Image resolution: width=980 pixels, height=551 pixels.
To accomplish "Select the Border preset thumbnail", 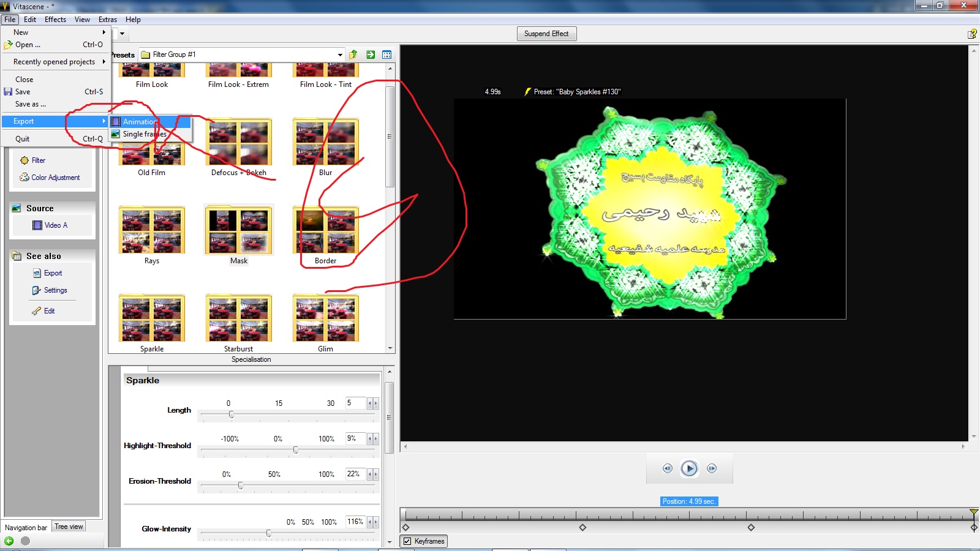I will click(326, 231).
